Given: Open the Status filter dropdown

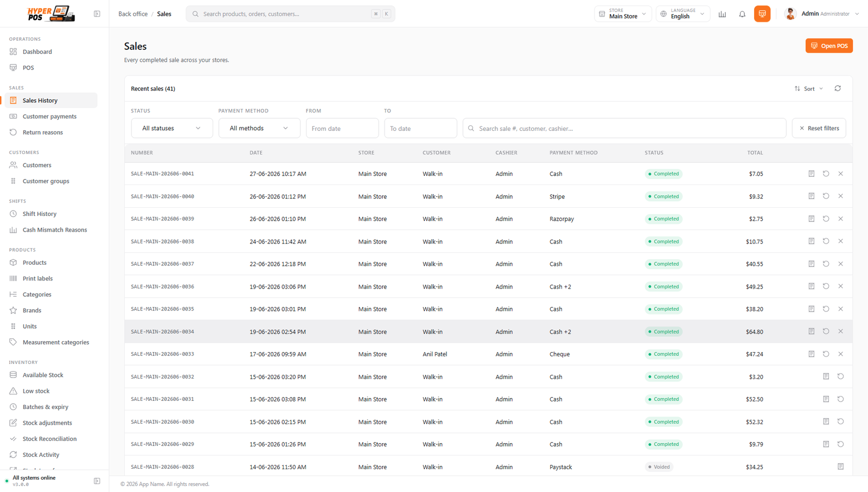Looking at the screenshot, I should click(x=171, y=128).
